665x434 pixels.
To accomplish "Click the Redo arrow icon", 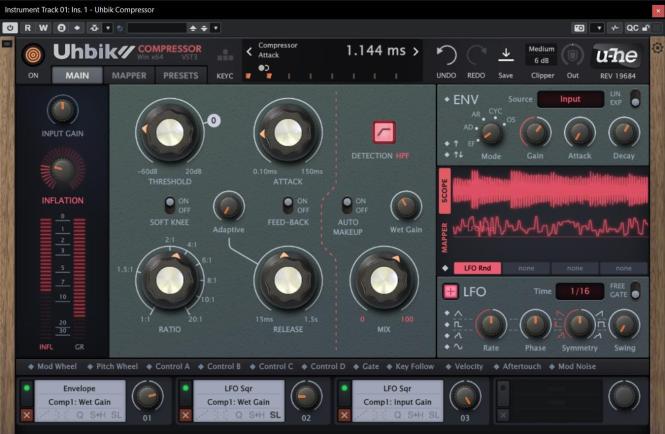I will [476, 55].
